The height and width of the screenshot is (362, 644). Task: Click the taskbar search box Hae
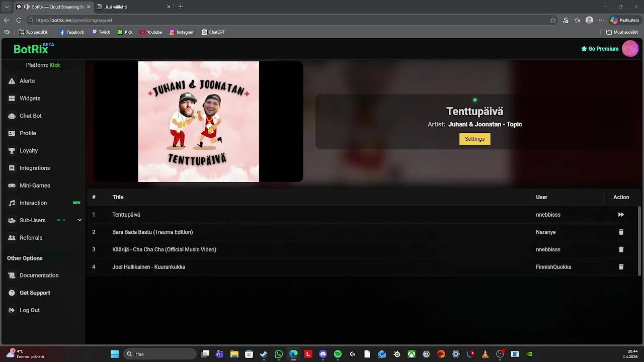click(160, 354)
